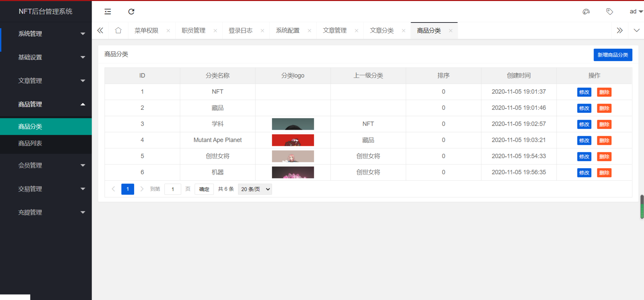
Task: Click the 新增商品分类 button
Action: coord(612,55)
